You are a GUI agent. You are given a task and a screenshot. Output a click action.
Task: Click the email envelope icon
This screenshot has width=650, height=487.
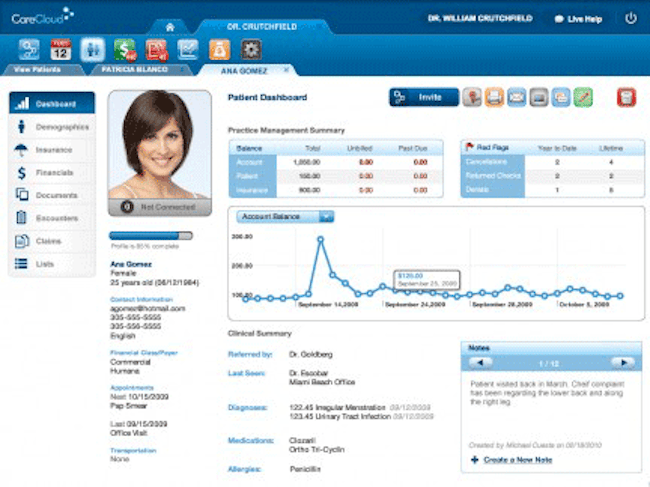tap(517, 97)
